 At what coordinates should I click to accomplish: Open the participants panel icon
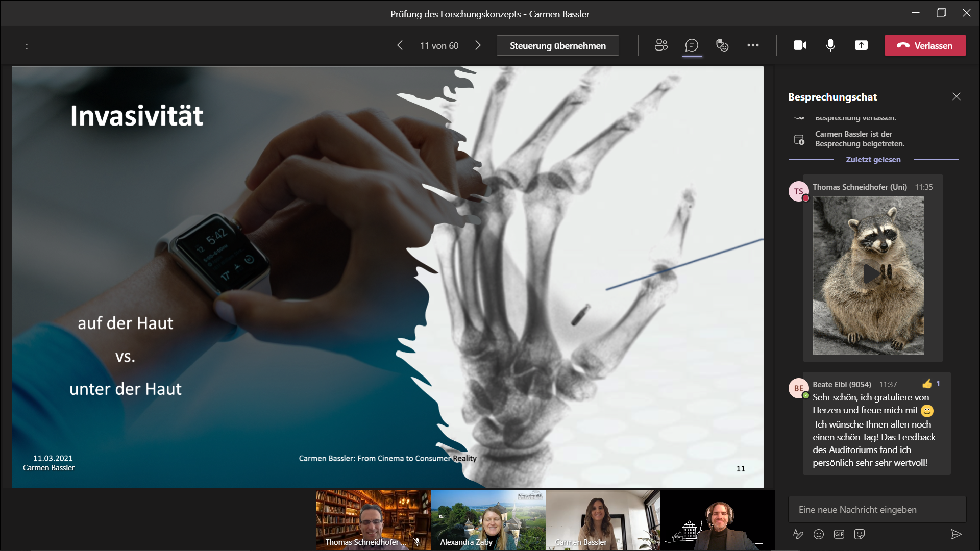[661, 45]
